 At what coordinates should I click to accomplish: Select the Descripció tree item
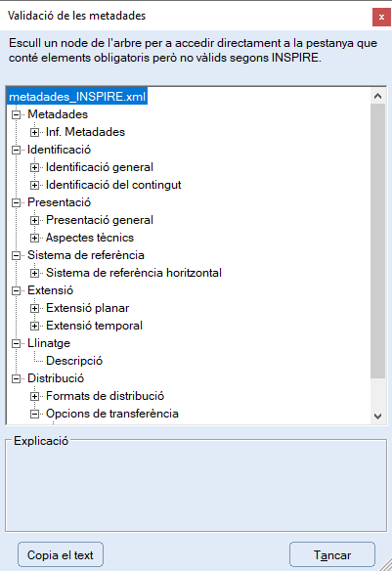click(x=74, y=361)
